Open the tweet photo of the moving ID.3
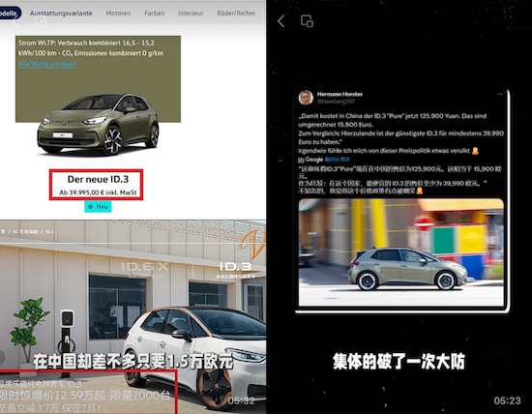 click(400, 252)
